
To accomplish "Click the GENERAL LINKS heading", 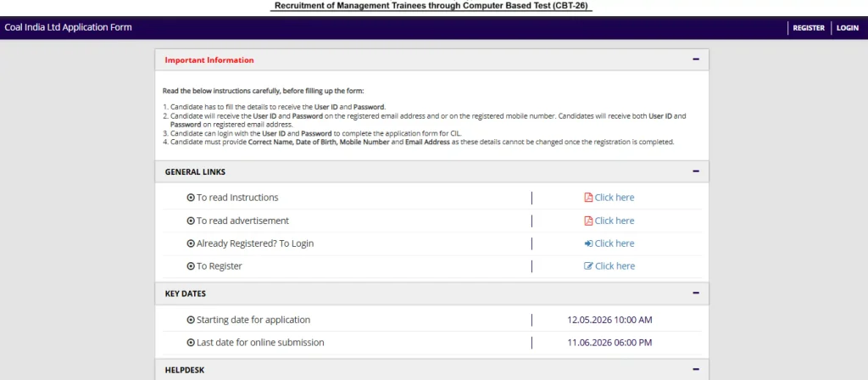I will 195,171.
